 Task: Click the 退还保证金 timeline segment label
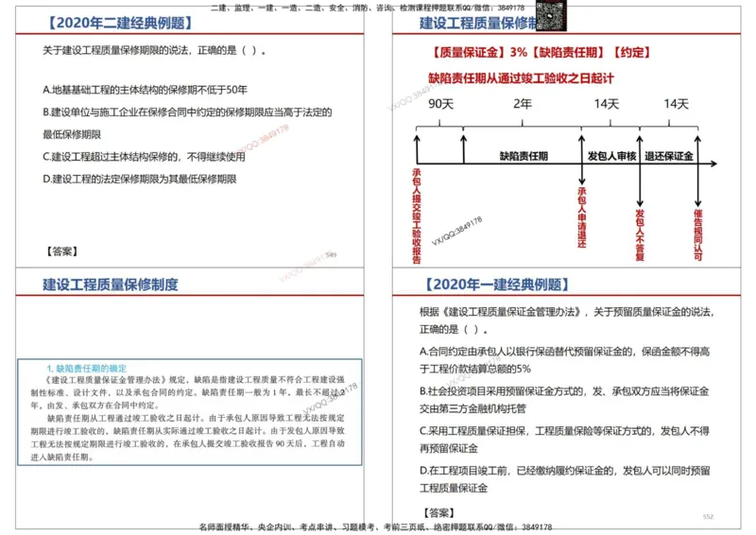(x=669, y=156)
